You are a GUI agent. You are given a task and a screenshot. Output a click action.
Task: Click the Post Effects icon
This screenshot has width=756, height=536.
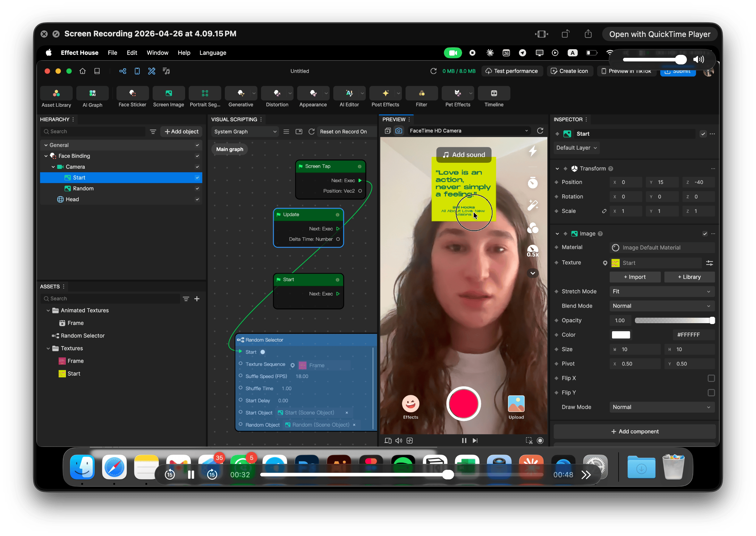(385, 93)
